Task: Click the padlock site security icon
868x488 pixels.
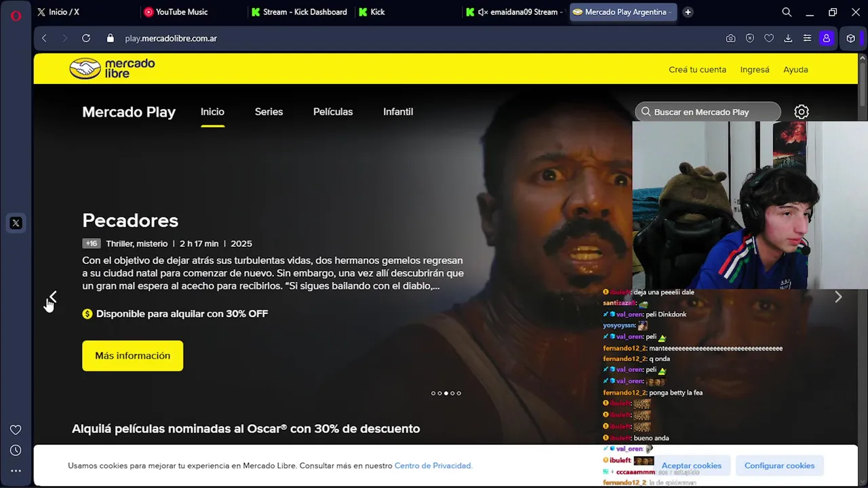Action: coord(111,39)
